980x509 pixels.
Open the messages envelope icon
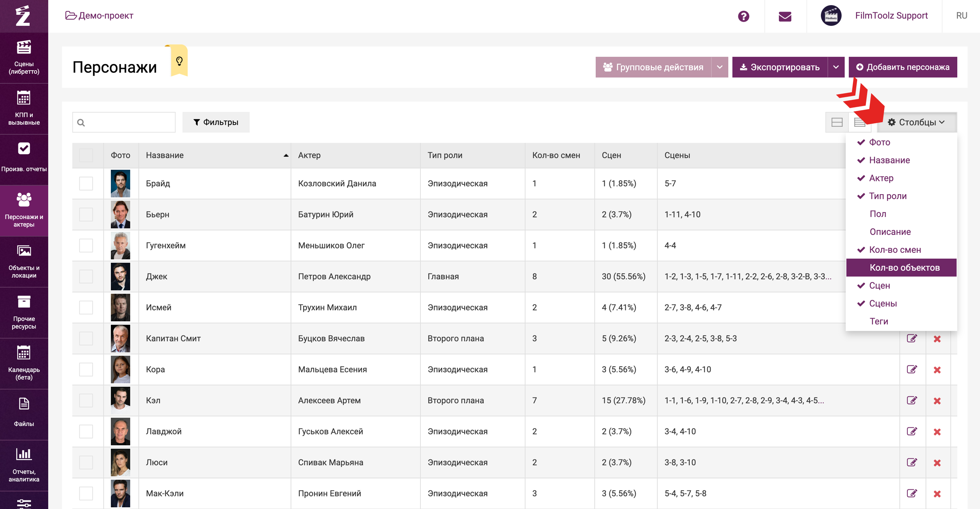784,16
